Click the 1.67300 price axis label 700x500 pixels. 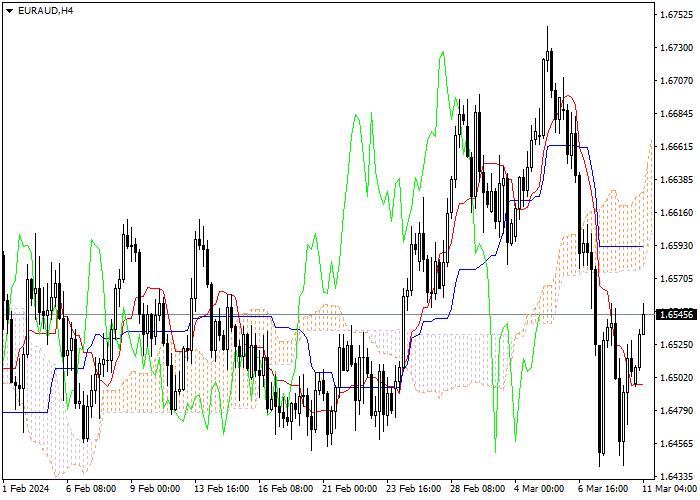coord(676,48)
